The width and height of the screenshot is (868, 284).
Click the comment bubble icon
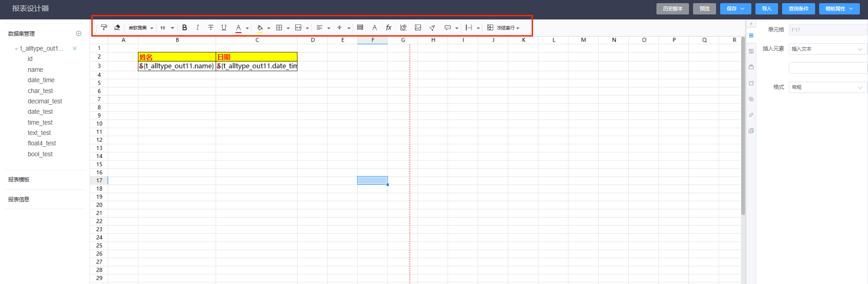pos(448,28)
